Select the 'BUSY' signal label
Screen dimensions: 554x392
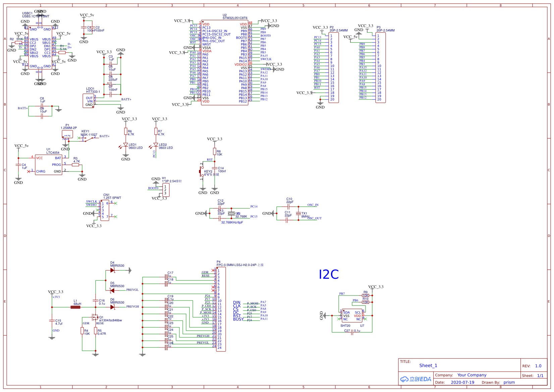point(238,319)
